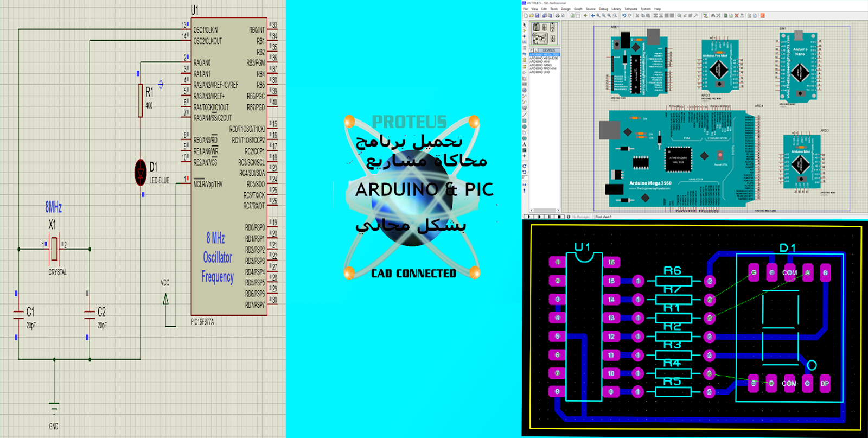Click the Stop simulation button
868x438 pixels.
point(559,217)
